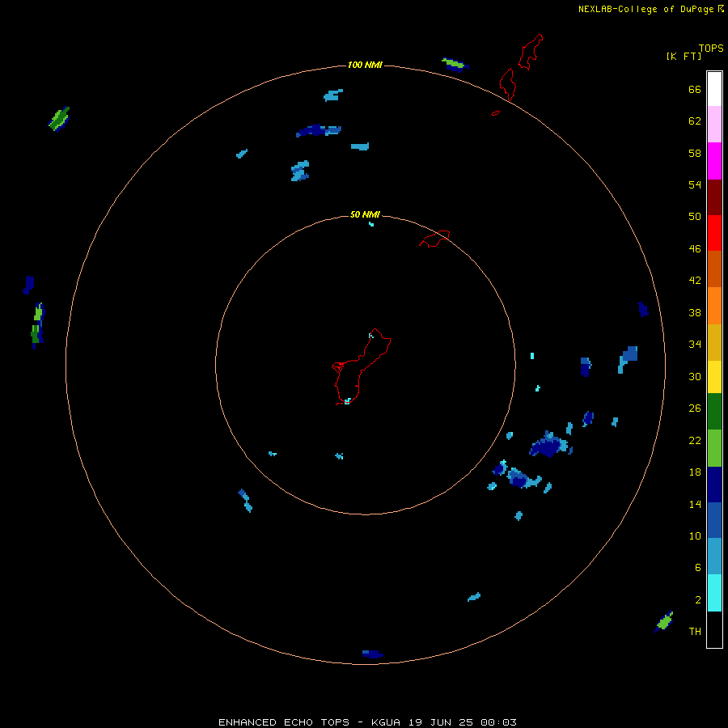Click the green echo at far lower right
Image resolution: width=728 pixels, height=728 pixels.
pyautogui.click(x=664, y=621)
